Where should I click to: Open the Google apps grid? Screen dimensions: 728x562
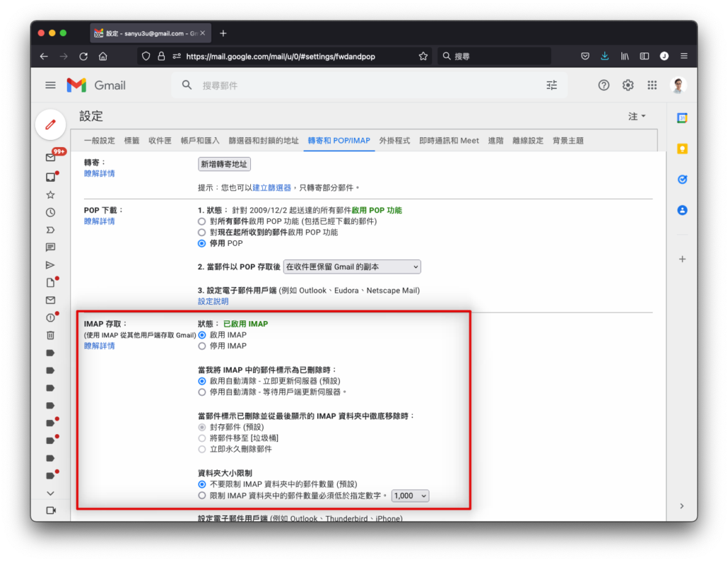point(652,85)
